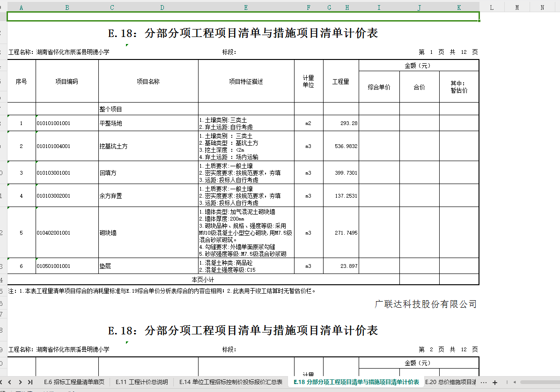560x392 pixels.
Task: Click the horizontal scrollbar track
Action: tap(540, 382)
